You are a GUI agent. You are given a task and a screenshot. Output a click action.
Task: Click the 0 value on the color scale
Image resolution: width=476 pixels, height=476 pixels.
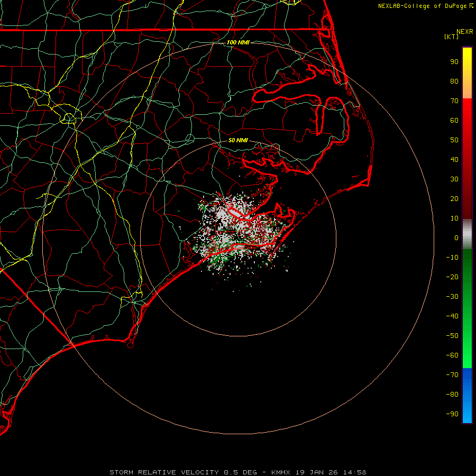pyautogui.click(x=456, y=238)
